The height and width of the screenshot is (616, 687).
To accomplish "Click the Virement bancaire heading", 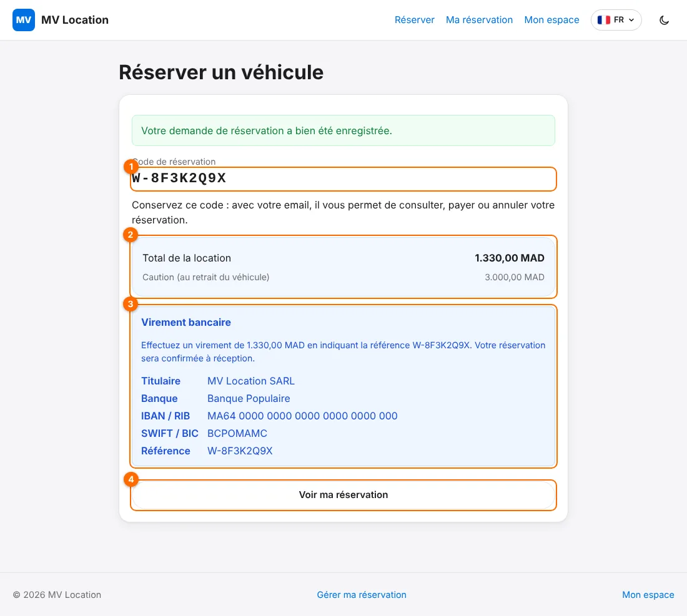I will pyautogui.click(x=185, y=322).
